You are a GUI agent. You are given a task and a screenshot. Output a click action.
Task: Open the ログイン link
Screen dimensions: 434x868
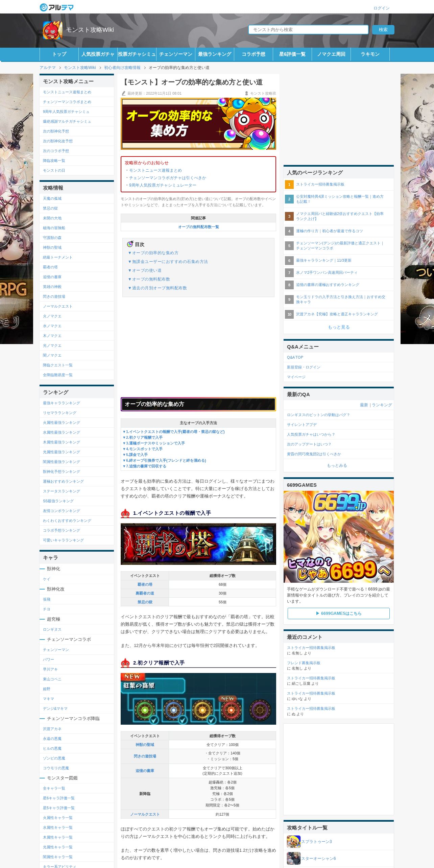381,8
